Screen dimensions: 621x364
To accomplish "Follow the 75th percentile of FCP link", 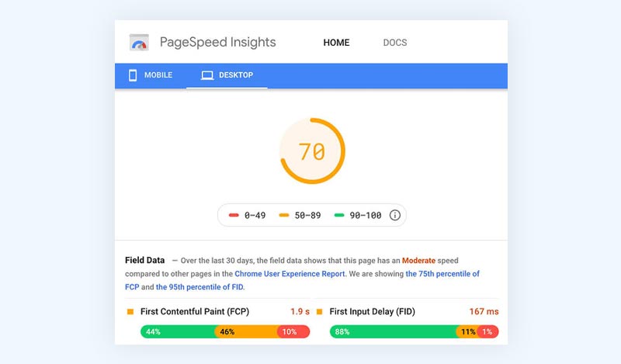I will [x=442, y=274].
